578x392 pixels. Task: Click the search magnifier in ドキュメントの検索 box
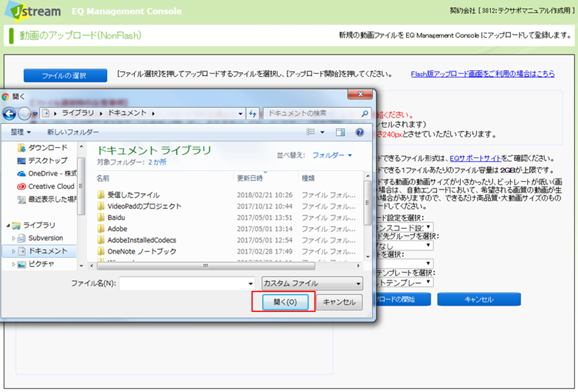coord(365,114)
